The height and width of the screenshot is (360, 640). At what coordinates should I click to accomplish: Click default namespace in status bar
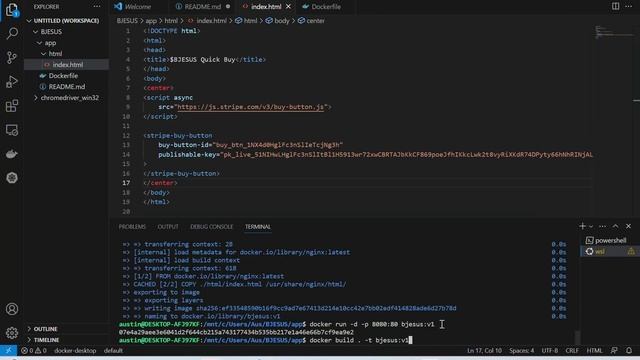[113, 350]
